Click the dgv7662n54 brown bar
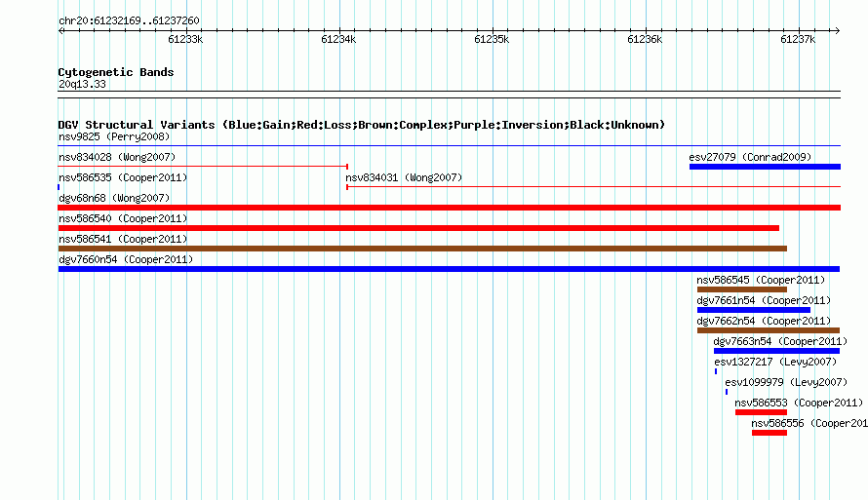 (x=769, y=330)
